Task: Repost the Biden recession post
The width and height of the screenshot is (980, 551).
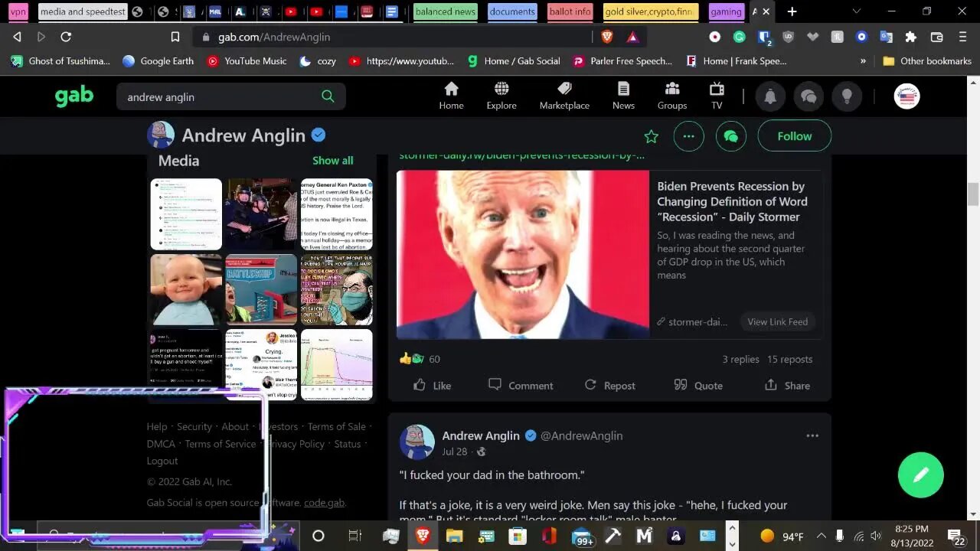Action: [609, 386]
